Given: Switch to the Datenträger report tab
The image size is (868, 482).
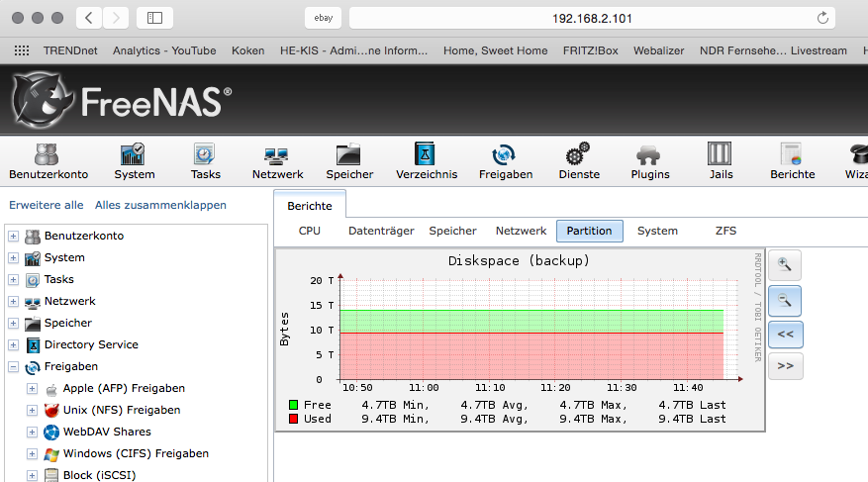Looking at the screenshot, I should 381,231.
